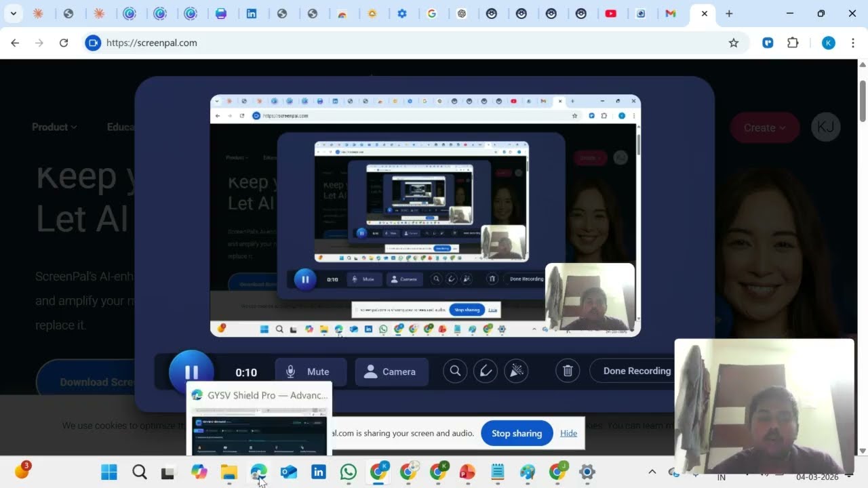
Task: Switch to the Gmail browser tab
Action: 671,14
